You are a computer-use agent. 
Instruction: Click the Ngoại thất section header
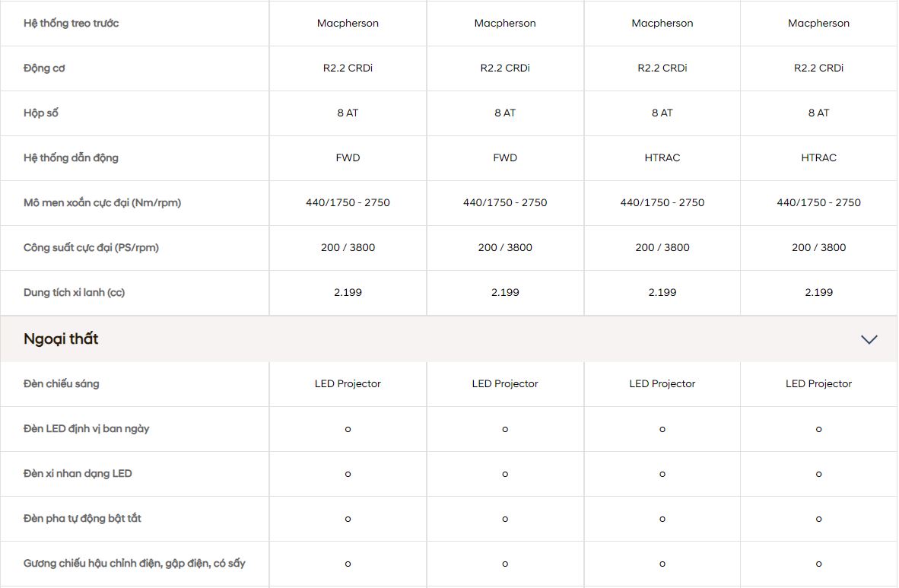tap(449, 339)
